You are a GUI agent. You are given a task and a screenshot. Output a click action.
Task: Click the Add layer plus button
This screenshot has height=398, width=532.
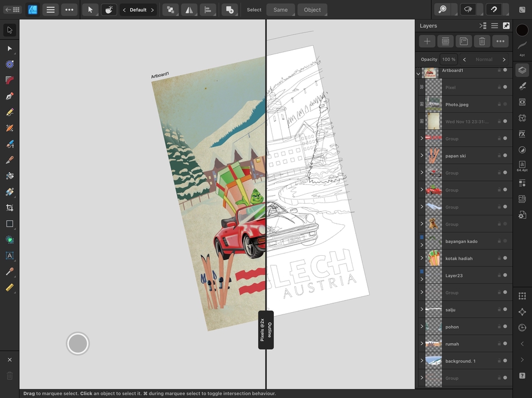click(427, 42)
